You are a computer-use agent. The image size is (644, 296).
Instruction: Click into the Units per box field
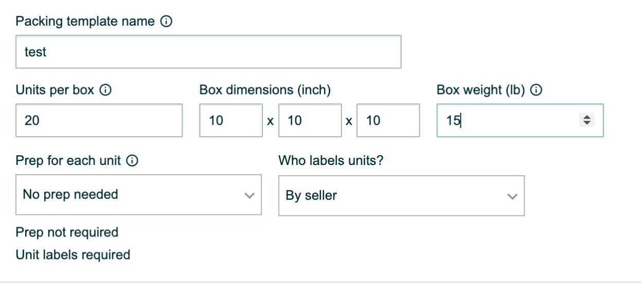99,121
